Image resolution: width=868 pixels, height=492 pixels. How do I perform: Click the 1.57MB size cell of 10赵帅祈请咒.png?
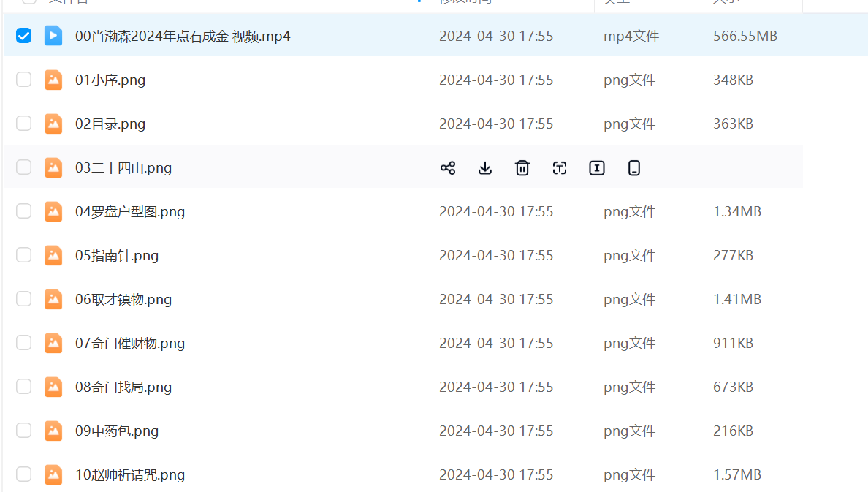(737, 475)
